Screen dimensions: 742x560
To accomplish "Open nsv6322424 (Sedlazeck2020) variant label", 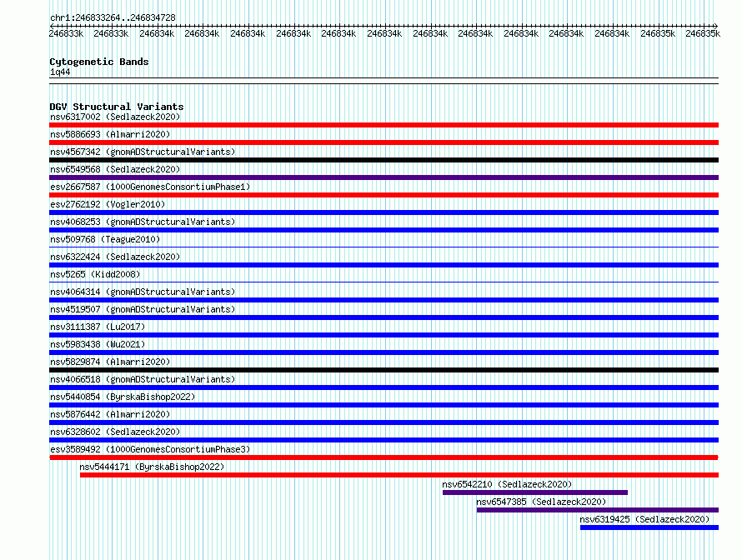I will [115, 257].
